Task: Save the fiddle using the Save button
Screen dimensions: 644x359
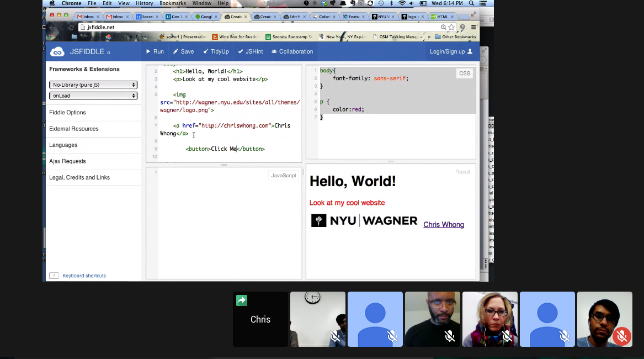Action: 183,51
